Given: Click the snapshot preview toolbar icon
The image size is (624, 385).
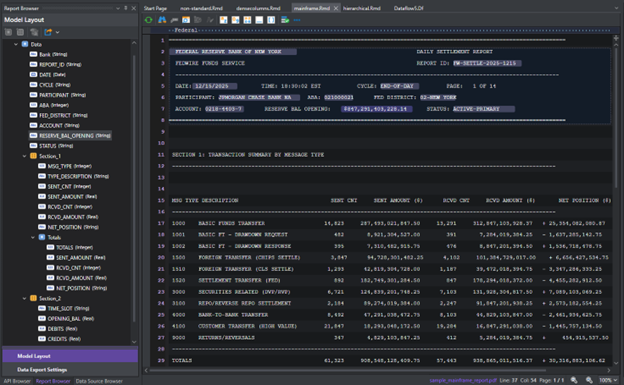Looking at the screenshot, I should pos(186,20).
